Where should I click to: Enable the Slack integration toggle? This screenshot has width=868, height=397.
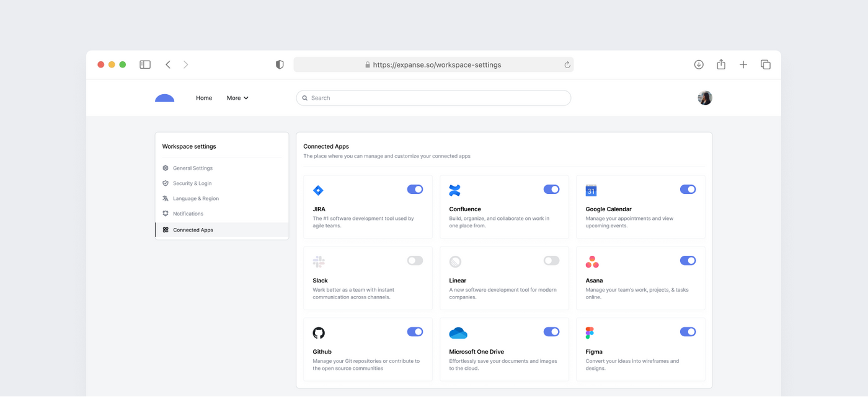415,260
